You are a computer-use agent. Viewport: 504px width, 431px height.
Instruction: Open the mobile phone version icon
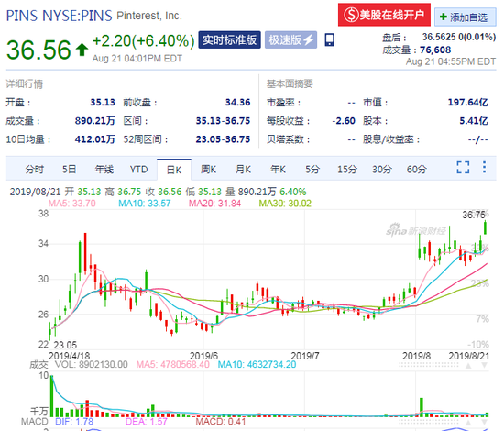[x=329, y=39]
